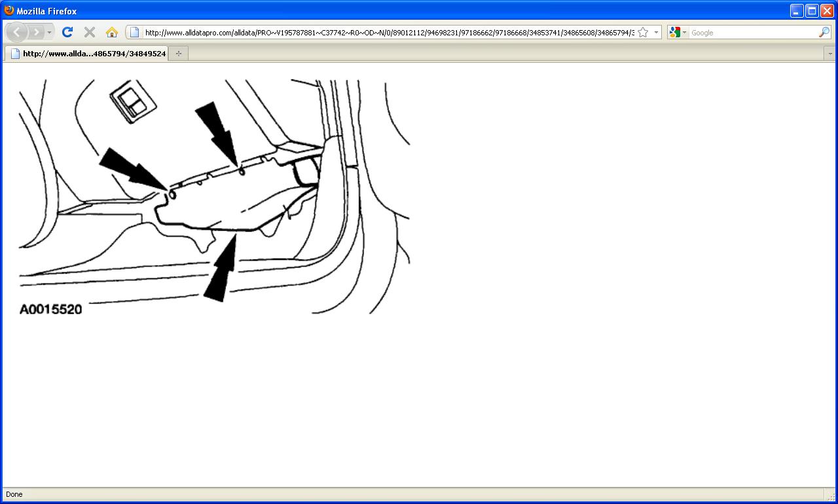Click the Stop loading X icon
The image size is (838, 504).
tap(90, 32)
